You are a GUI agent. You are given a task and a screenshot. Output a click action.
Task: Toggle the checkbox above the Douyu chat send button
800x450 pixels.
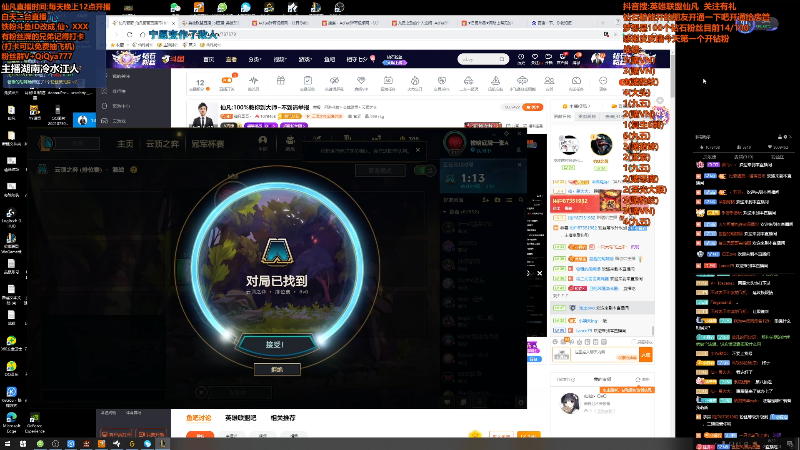coord(634,342)
